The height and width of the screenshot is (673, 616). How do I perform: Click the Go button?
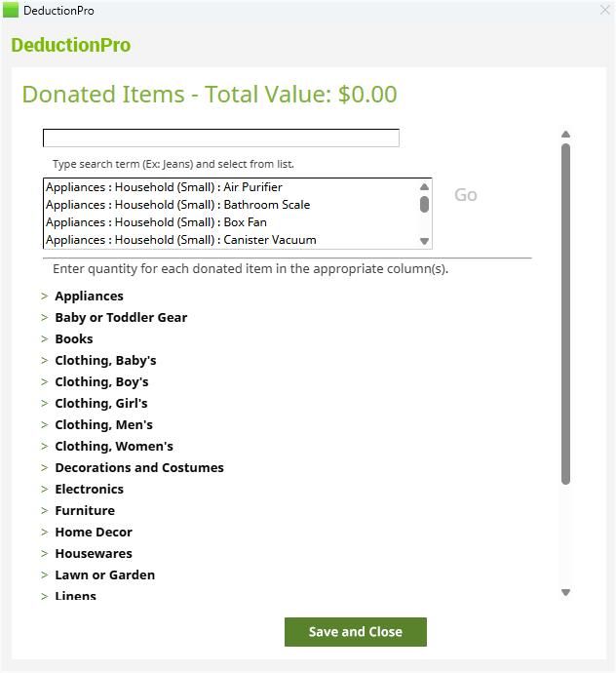point(466,195)
